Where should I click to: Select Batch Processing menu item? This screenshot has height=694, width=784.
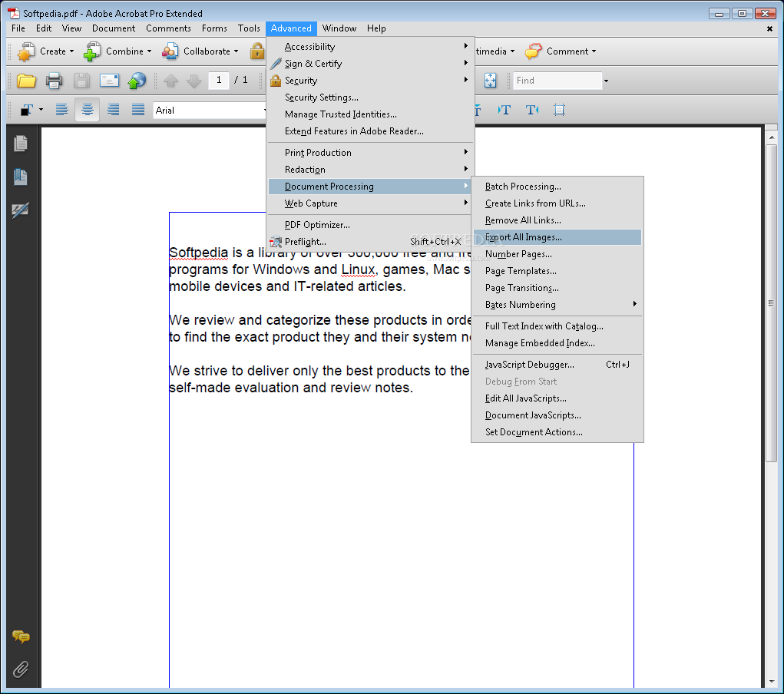[557, 187]
